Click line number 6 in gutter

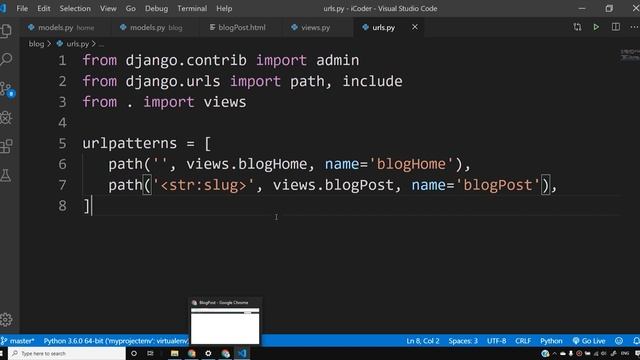[x=62, y=164]
